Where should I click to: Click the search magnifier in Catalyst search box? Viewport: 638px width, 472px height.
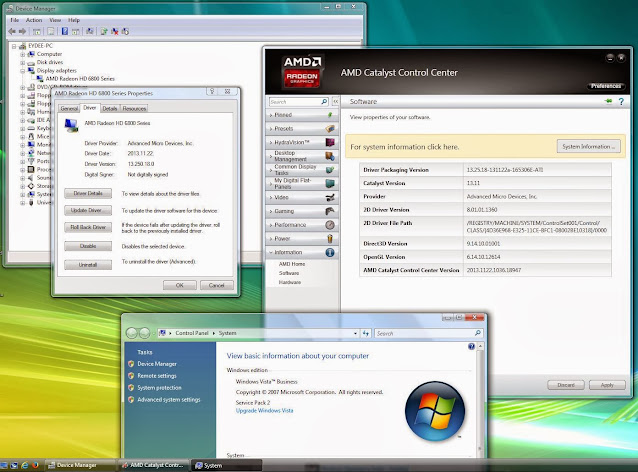click(x=324, y=102)
